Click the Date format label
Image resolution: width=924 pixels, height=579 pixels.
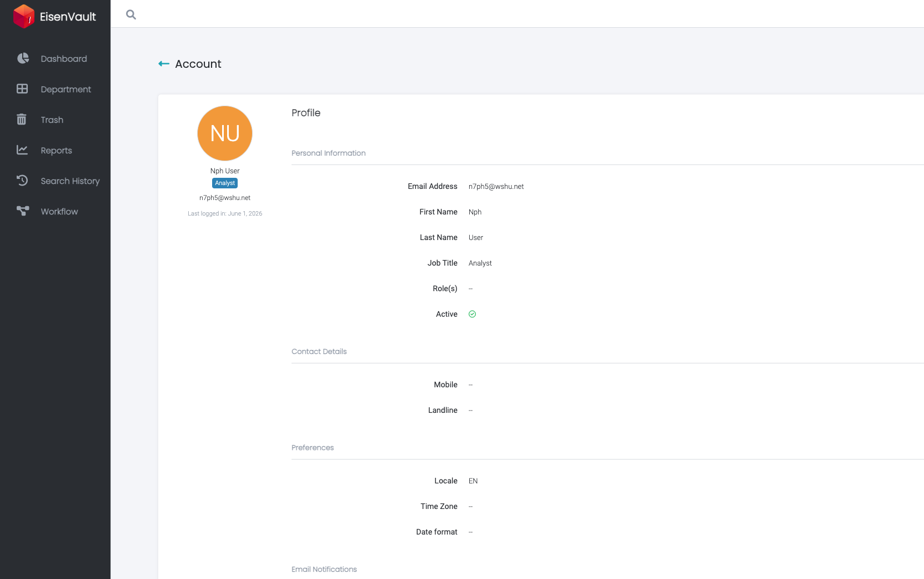[437, 532]
